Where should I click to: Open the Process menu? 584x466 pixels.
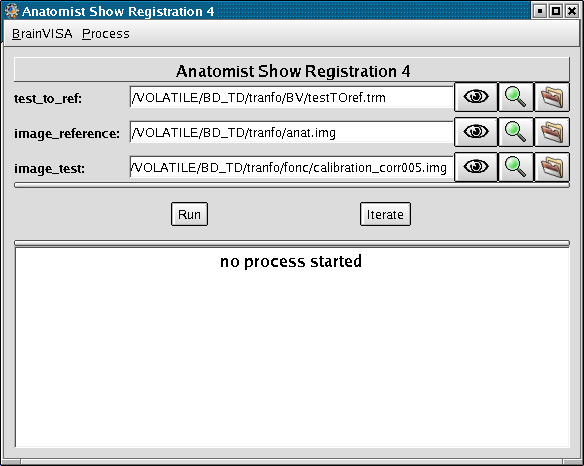(x=106, y=34)
